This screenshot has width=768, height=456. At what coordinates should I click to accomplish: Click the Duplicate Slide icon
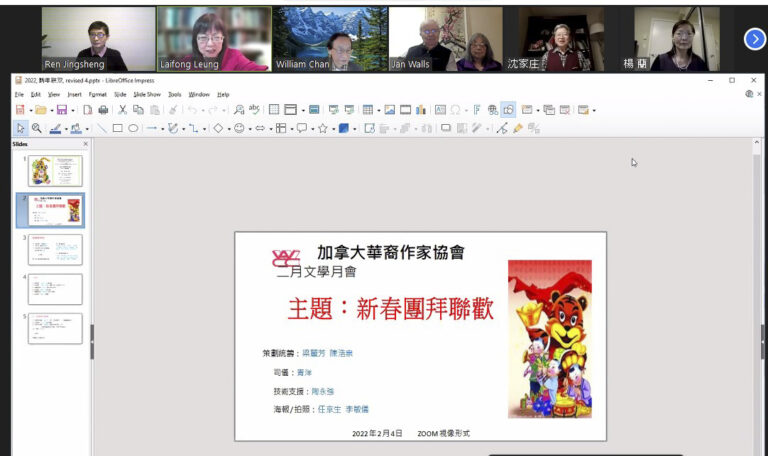(549, 110)
